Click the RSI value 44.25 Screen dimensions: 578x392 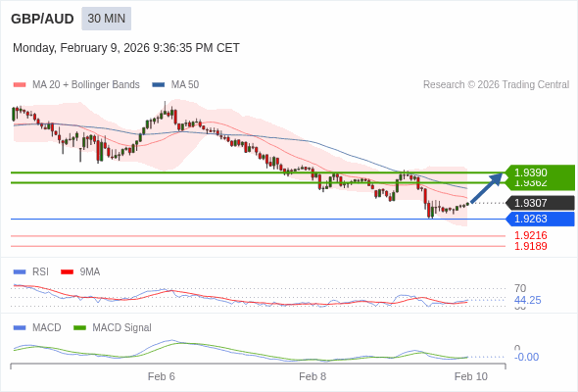point(527,300)
